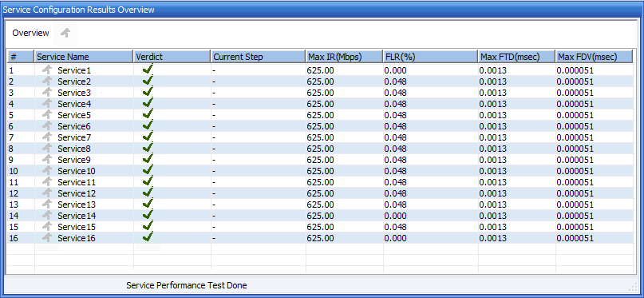
Task: Click the green verdict checkmark for Service14
Action: 148,214
